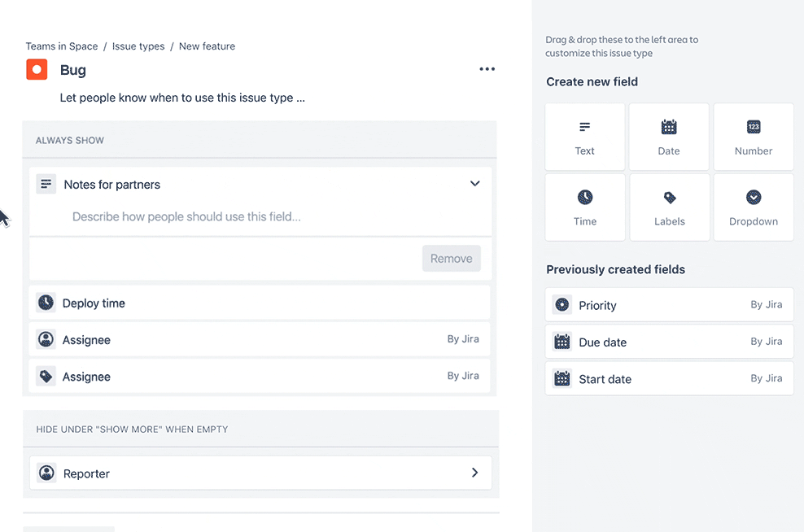804x532 pixels.
Task: Click the red Bug issue type icon
Action: tap(37, 70)
